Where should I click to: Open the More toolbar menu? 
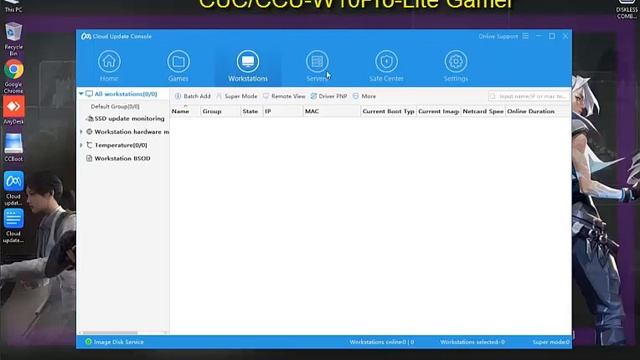[364, 96]
